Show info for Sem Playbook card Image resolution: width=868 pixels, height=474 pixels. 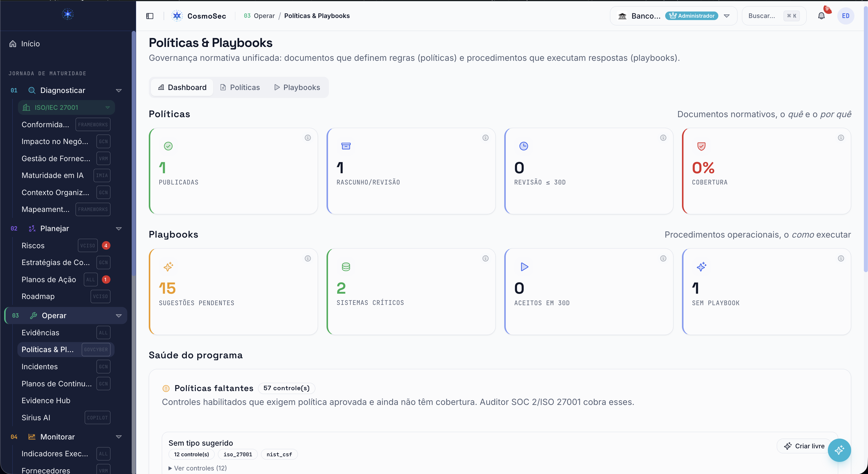[x=841, y=258]
